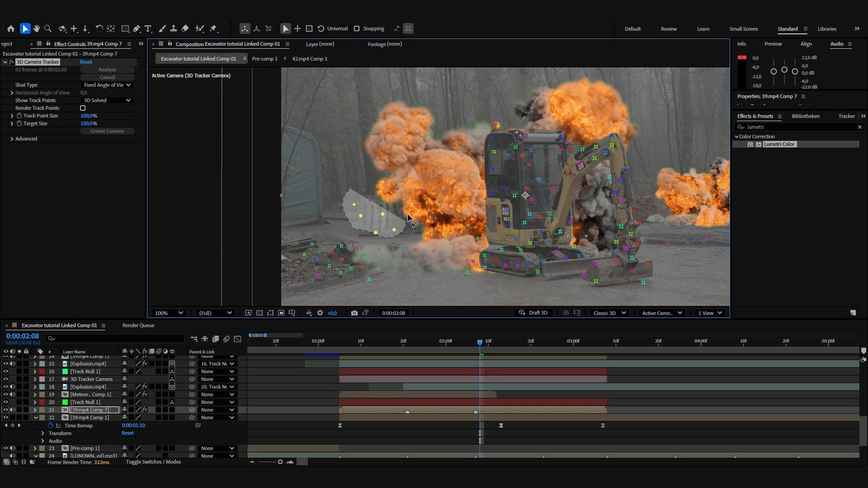Open the Preview panel tab

coord(773,44)
